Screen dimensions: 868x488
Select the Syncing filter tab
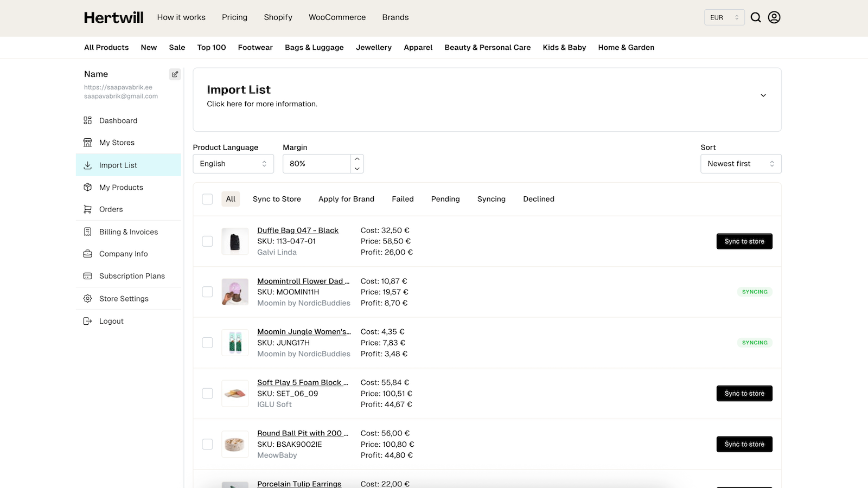(x=492, y=199)
